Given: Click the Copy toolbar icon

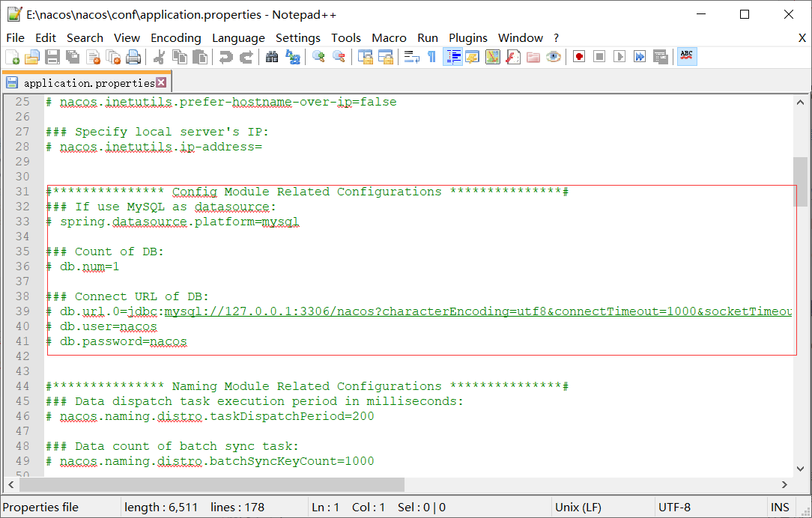Looking at the screenshot, I should tap(180, 57).
